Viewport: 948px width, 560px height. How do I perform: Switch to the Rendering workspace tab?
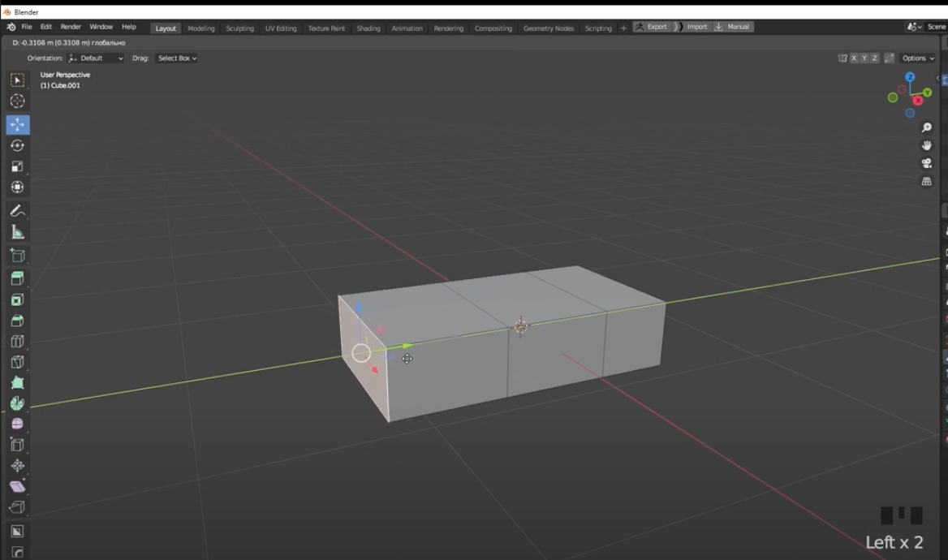(449, 28)
